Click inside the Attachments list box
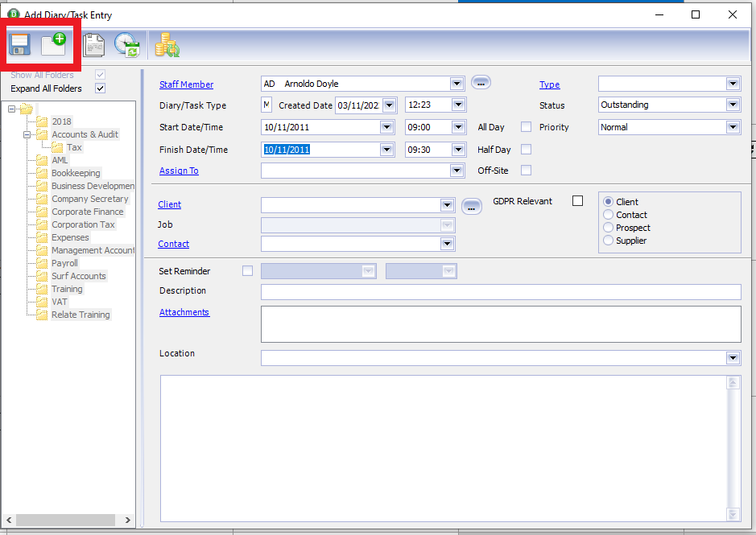Image resolution: width=756 pixels, height=535 pixels. point(501,324)
